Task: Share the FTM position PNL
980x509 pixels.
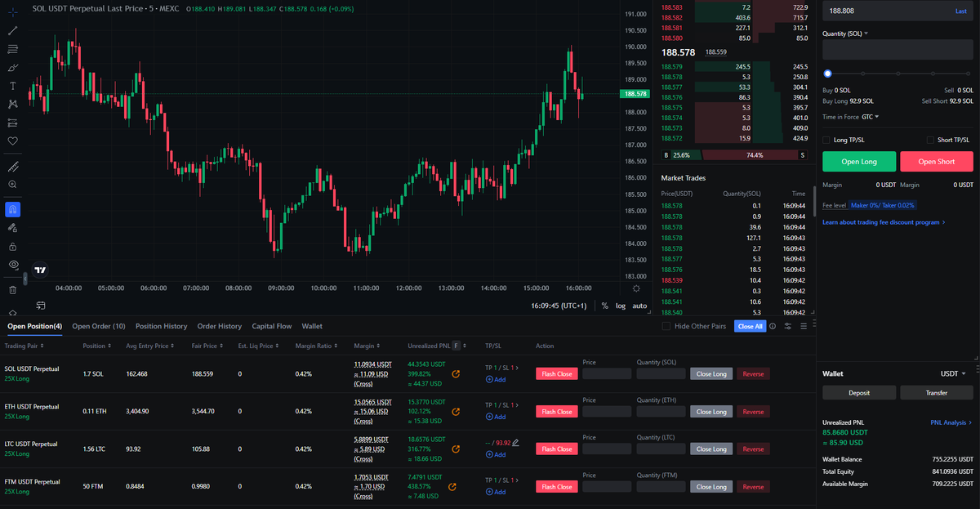Action: 452,486
